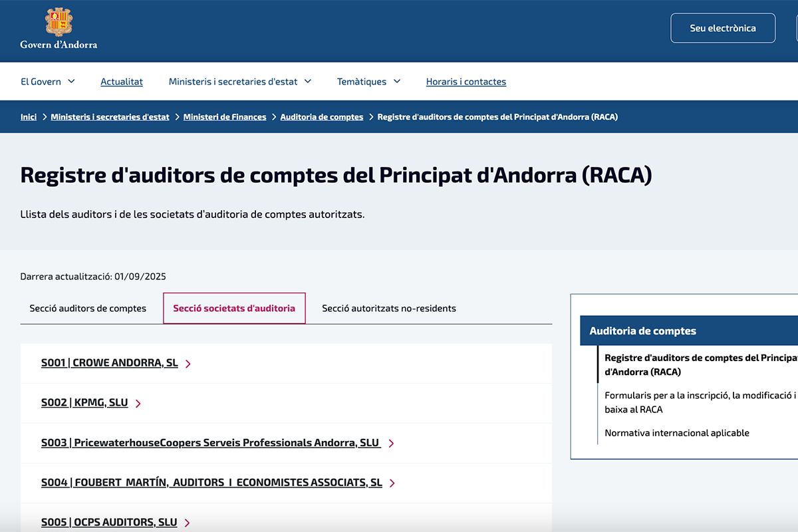Select the Secció autoritzats no-residents tab
Screen dimensions: 798x532
click(x=388, y=308)
